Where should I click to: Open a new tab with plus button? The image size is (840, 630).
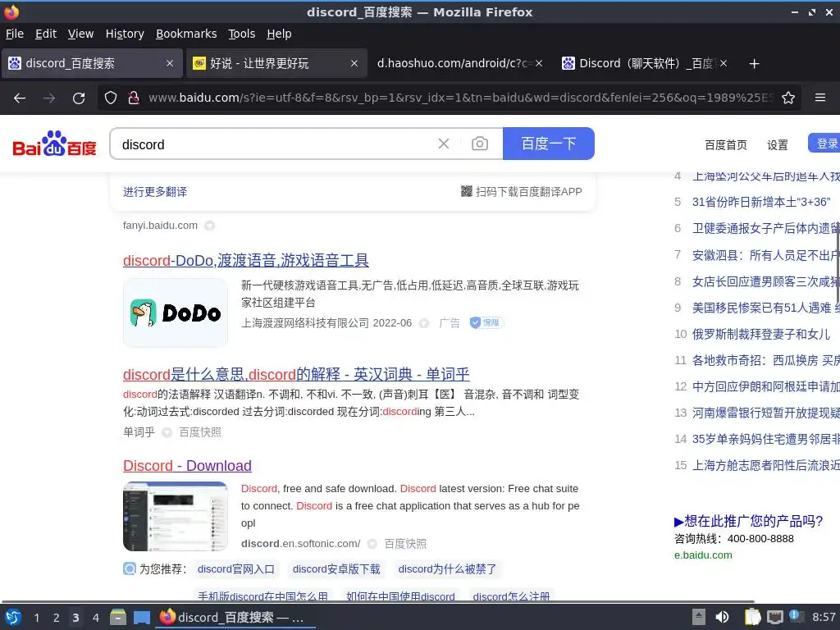click(x=755, y=64)
